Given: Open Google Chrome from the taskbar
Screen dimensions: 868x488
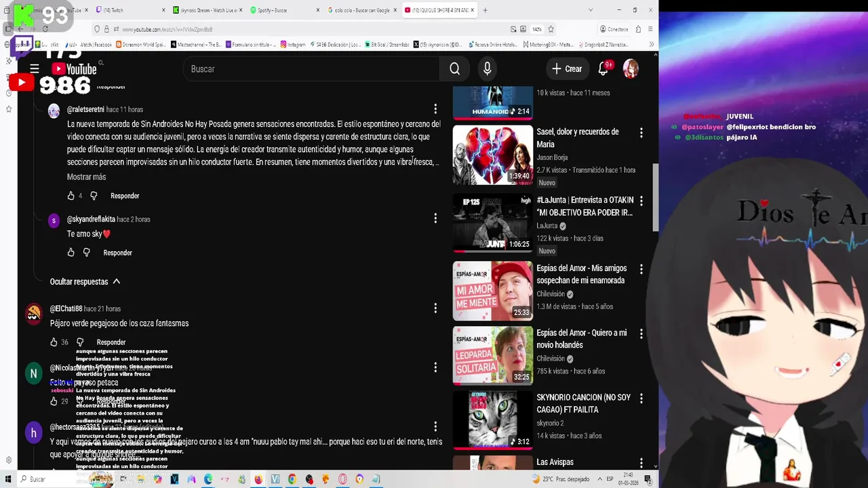Looking at the screenshot, I should [292, 479].
